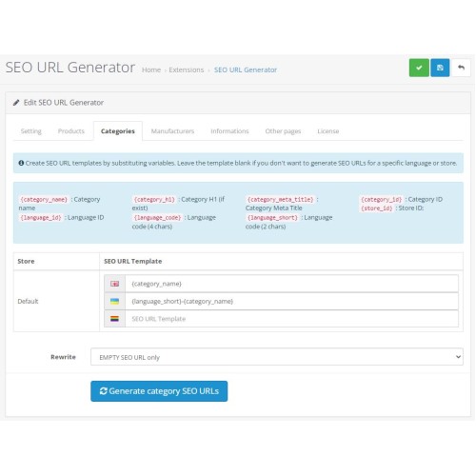Screen dimensions: 476x476
Task: Click the green checkmark save button
Action: pos(419,68)
